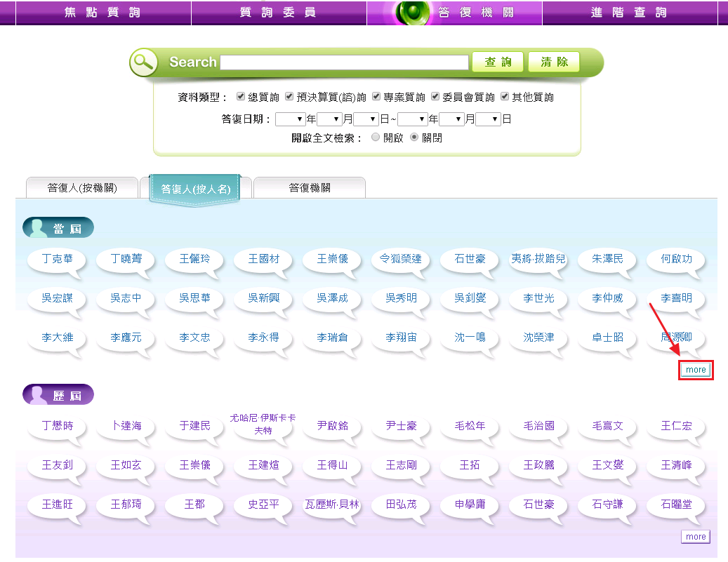Click the more button under 歷屆 section
Screen dimensions: 728x562
695,537
